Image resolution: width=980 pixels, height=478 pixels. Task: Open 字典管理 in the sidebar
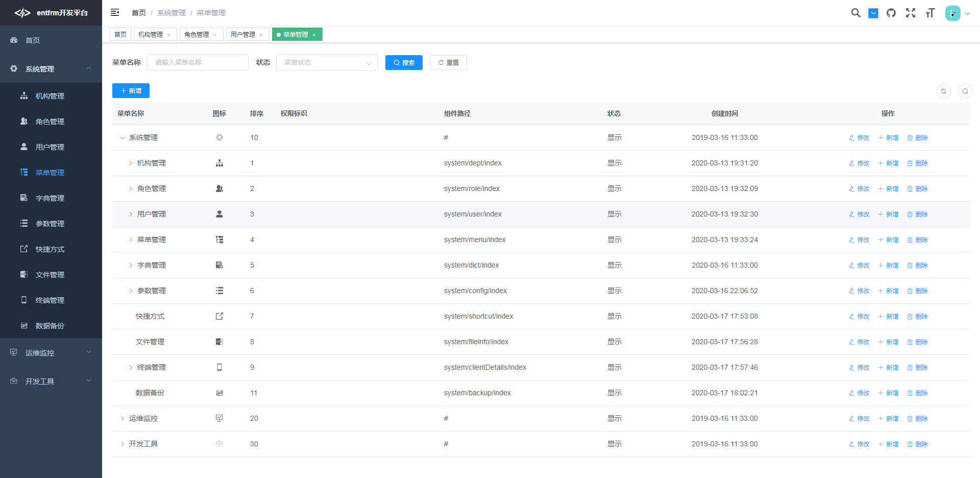51,198
